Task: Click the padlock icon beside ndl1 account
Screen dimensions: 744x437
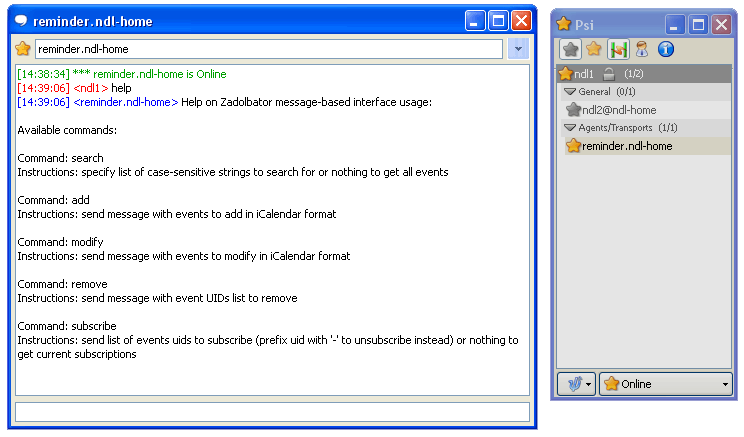Action: [x=609, y=74]
